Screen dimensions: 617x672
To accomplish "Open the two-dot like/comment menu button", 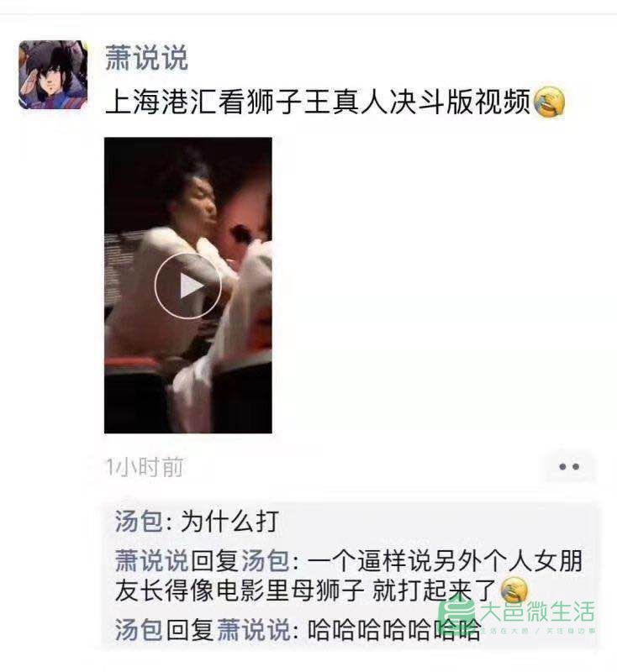I will (x=569, y=467).
